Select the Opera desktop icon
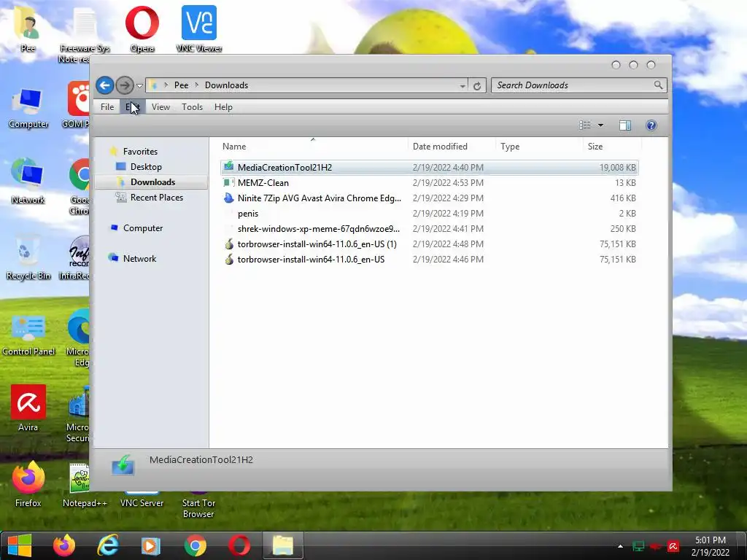This screenshot has width=747, height=560. click(142, 28)
